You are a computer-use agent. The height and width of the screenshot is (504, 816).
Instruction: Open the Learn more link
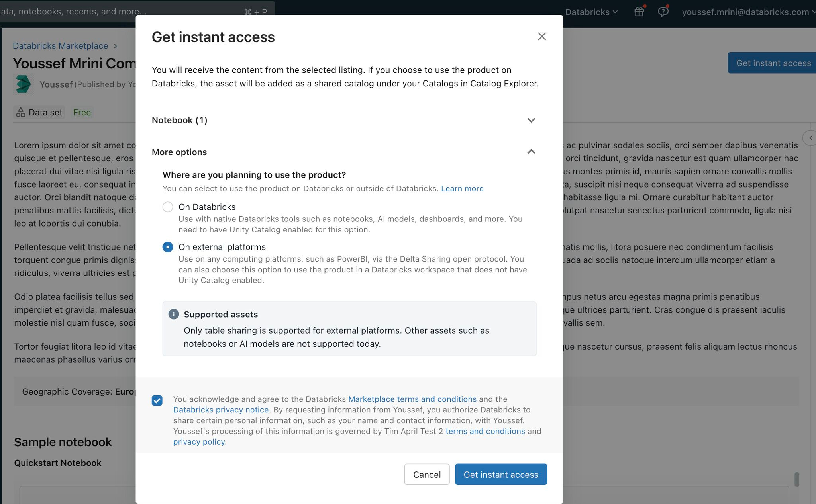pos(462,189)
